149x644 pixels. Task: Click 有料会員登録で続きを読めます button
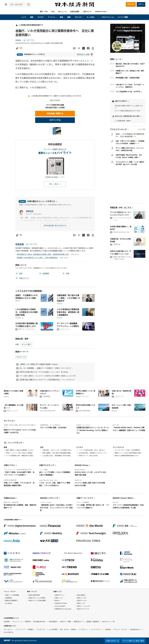coord(55,226)
